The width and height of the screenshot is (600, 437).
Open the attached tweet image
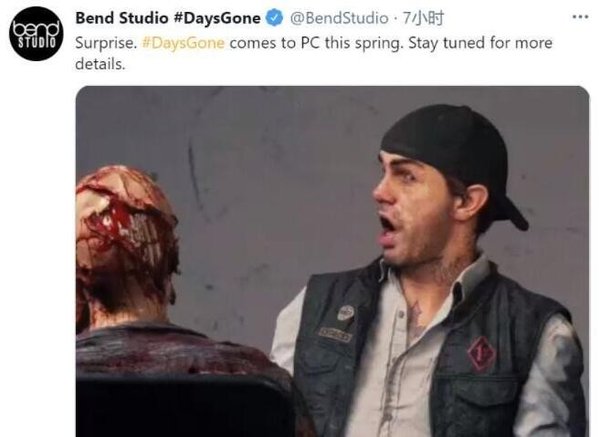[330, 260]
